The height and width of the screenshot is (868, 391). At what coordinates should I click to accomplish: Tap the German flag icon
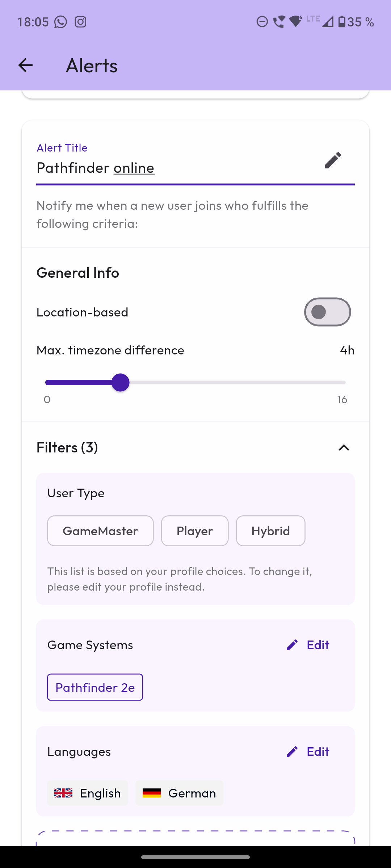(152, 793)
